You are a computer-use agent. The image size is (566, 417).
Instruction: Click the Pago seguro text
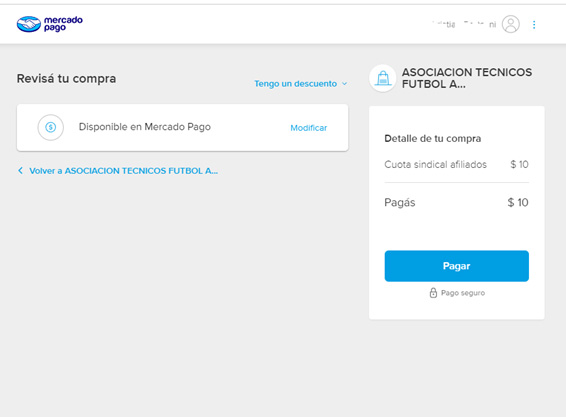tap(463, 293)
